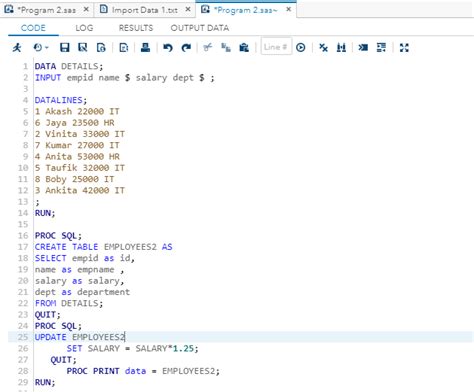Click the Import Data 1.txt file icon
This screenshot has height=392, width=474.
pos(104,9)
